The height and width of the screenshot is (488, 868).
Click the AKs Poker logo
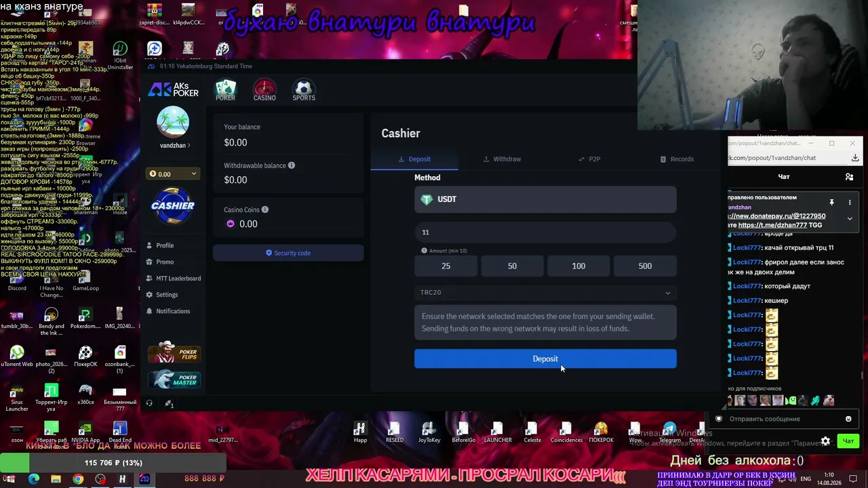coord(174,89)
